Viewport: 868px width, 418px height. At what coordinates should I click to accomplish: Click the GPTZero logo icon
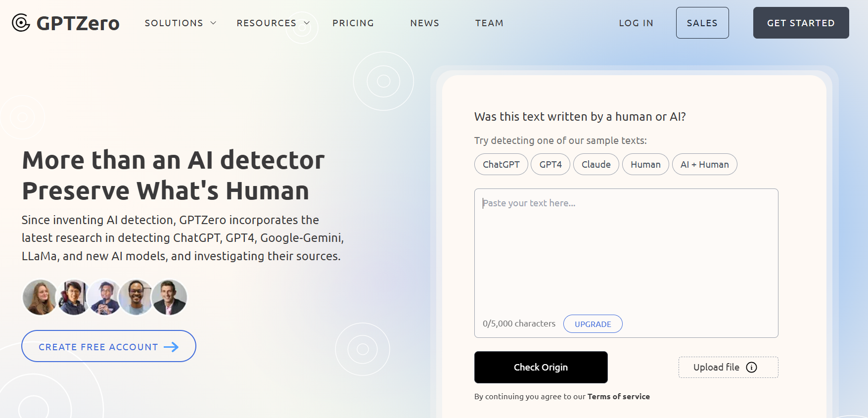(21, 23)
